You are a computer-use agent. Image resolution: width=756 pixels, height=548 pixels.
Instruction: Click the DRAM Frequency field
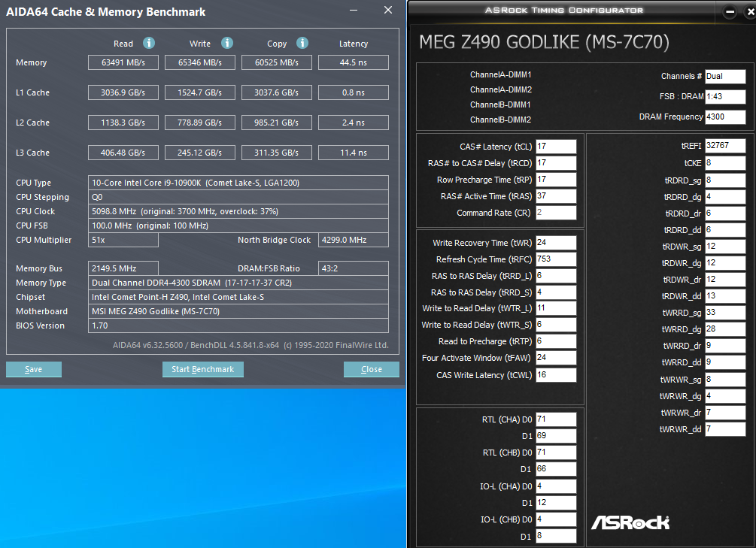[725, 117]
